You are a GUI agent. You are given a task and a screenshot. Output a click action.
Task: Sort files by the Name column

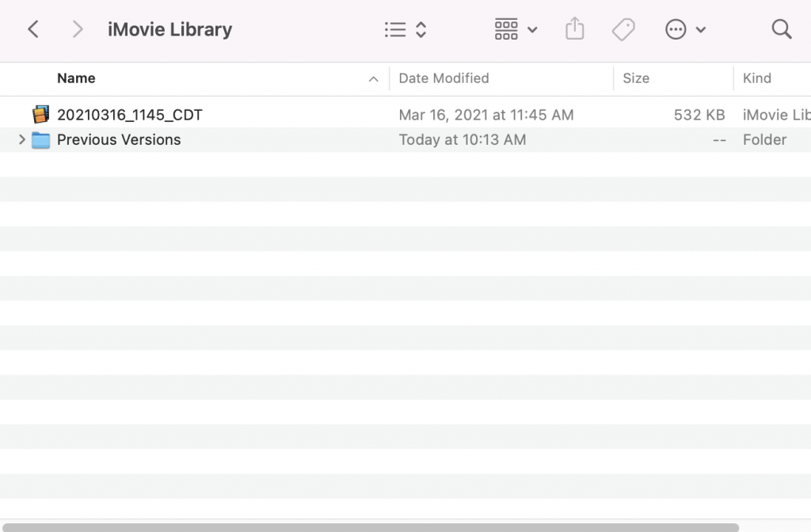pos(76,78)
